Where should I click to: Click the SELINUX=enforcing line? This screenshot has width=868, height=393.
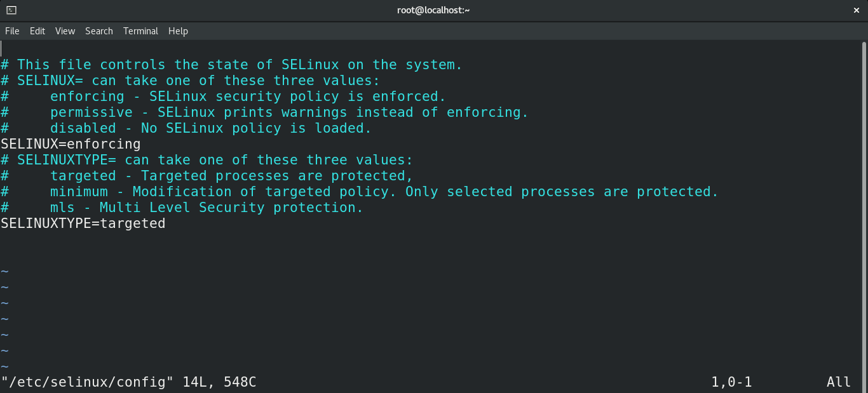pyautogui.click(x=71, y=144)
